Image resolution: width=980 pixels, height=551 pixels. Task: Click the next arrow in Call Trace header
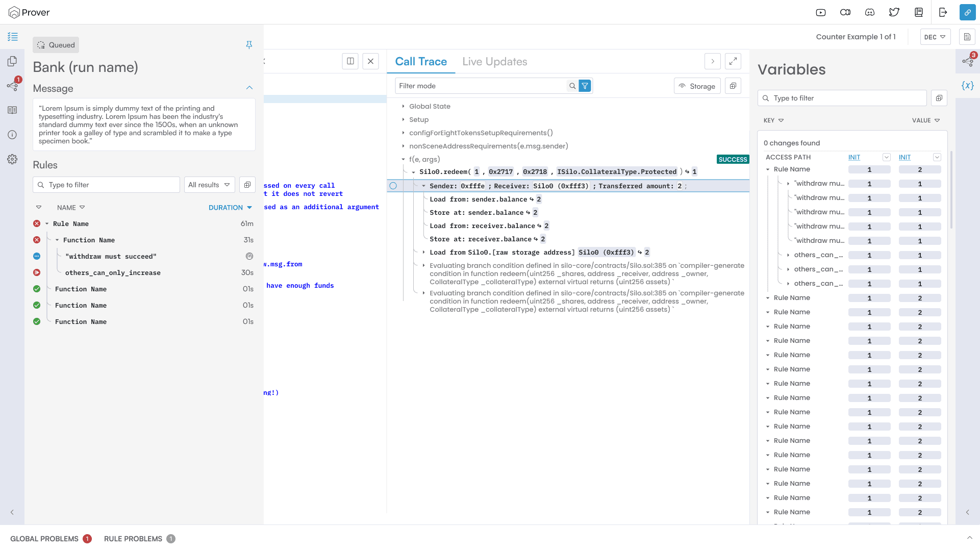click(x=713, y=61)
